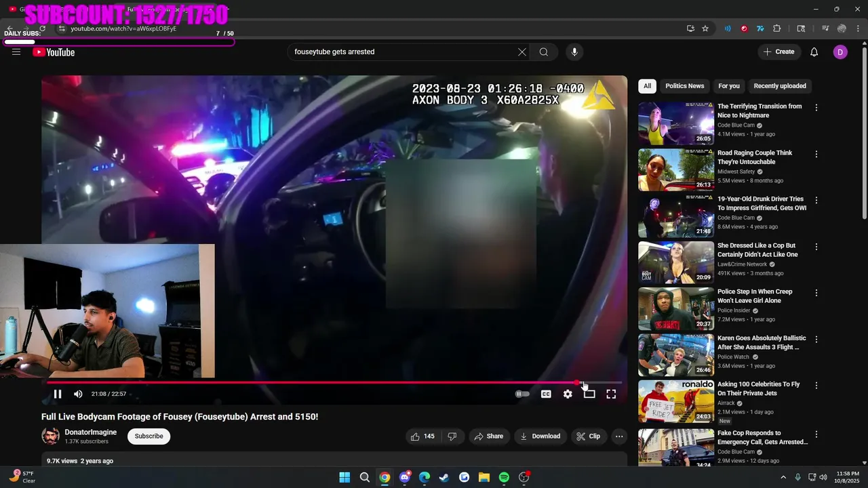The image size is (868, 488).
Task: Open menu for Karen Goes Absolutely Ballistic
Action: 816,339
